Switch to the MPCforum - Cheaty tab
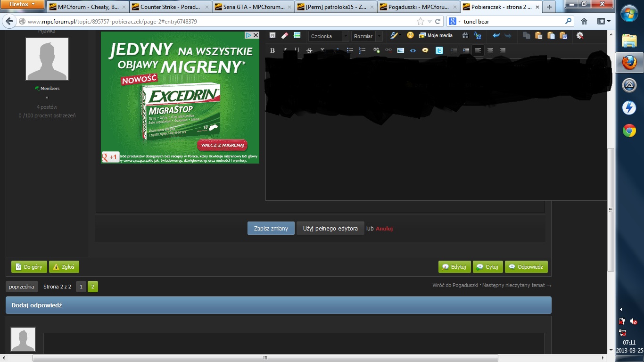This screenshot has height=362, width=644. pyautogui.click(x=87, y=7)
